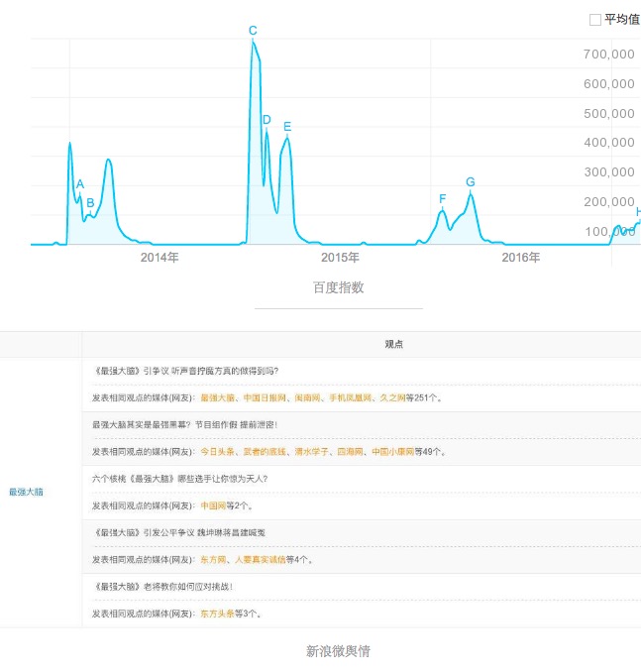Click the 2015年 axis label

(x=340, y=258)
